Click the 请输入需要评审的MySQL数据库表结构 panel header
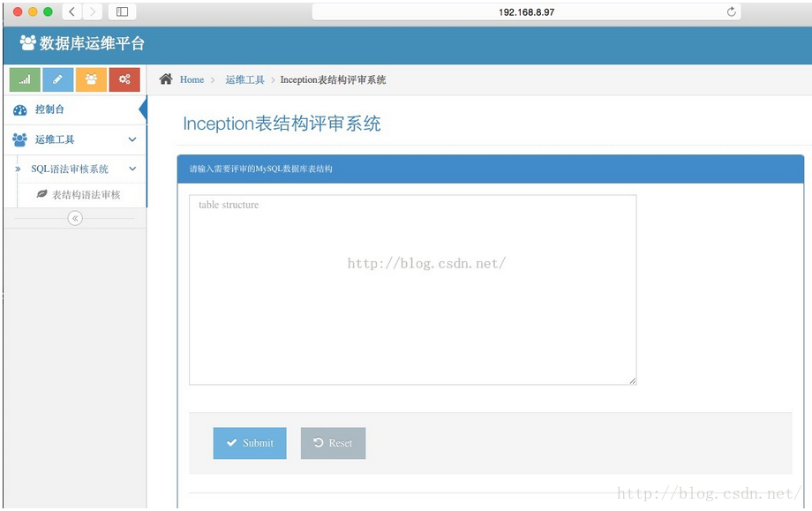This screenshot has height=511, width=812. point(491,169)
